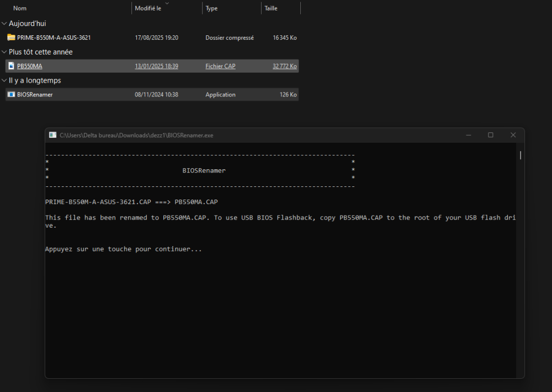This screenshot has width=552, height=392.
Task: Click the console window icon in title bar
Action: [x=52, y=135]
